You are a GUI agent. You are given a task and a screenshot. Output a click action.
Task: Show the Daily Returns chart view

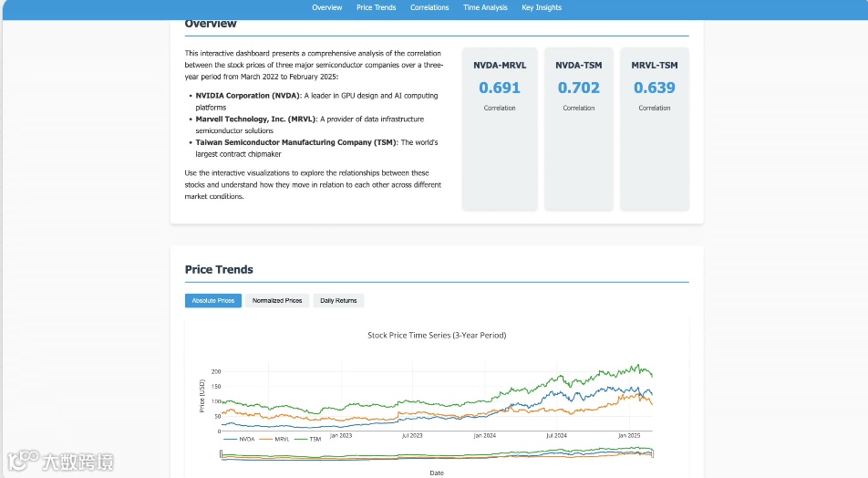tap(338, 301)
